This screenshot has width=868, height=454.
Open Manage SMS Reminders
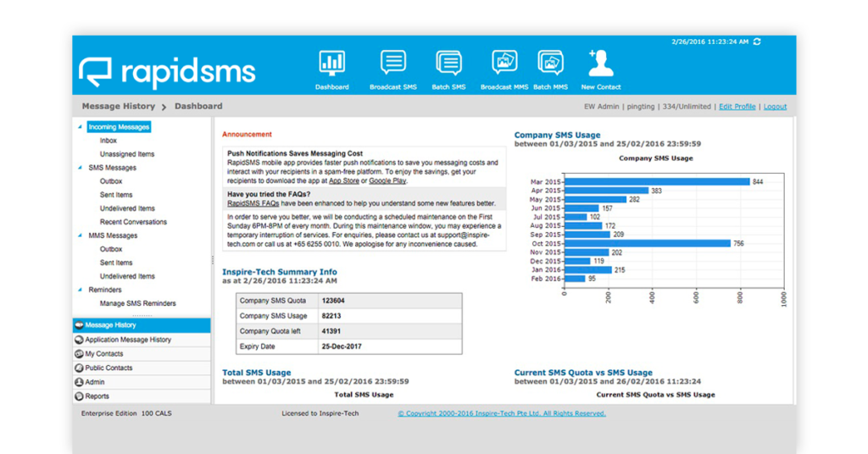coord(138,303)
